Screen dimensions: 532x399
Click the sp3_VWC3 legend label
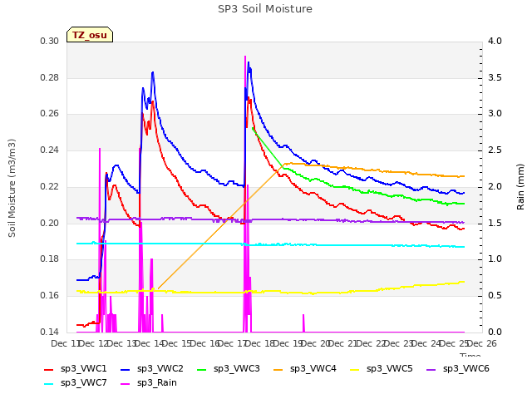point(236,369)
